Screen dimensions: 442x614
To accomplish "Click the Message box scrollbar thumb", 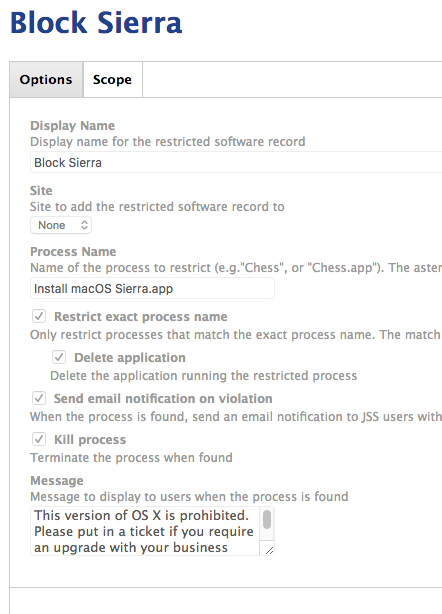I will coord(267,519).
